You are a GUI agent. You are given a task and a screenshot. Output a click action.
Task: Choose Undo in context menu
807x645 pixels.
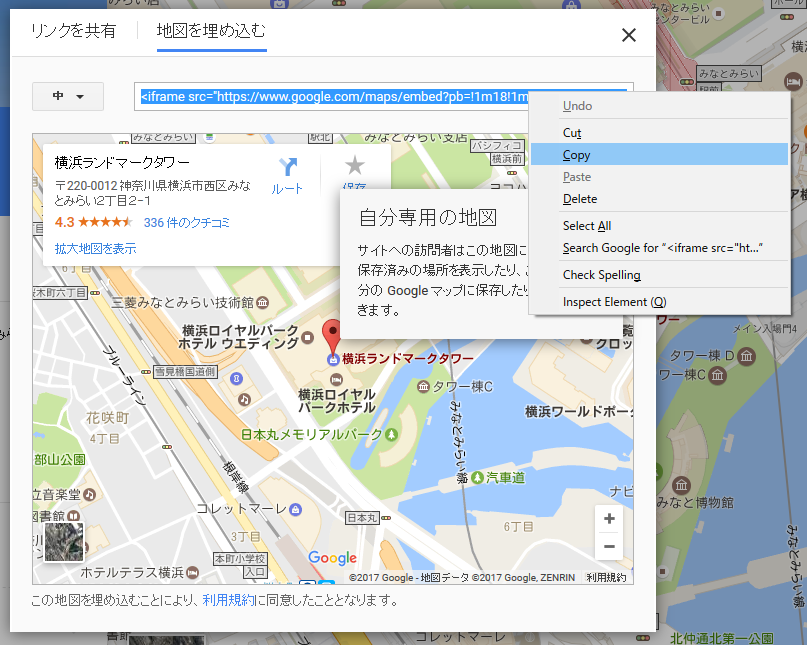point(659,106)
